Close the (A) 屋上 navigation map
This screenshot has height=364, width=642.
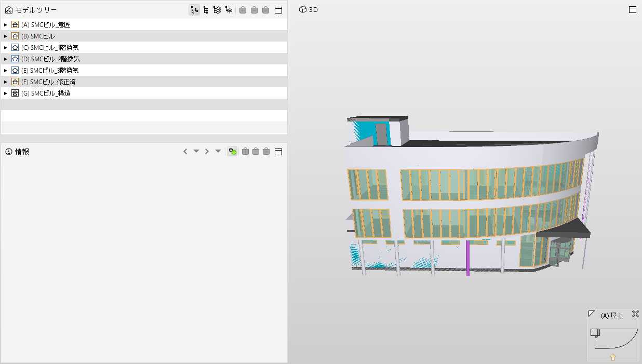pos(635,314)
